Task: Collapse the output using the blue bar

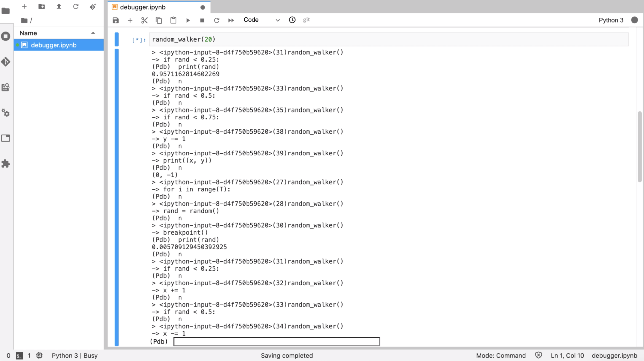Action: click(x=116, y=197)
